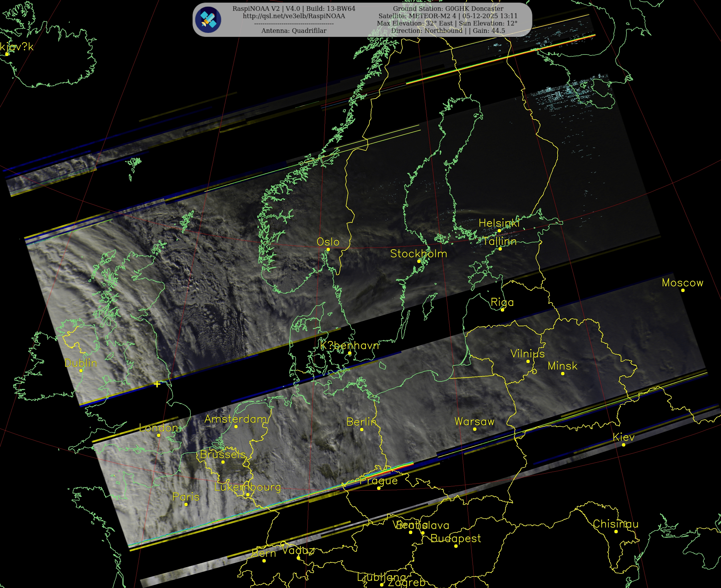Click the Moscow city dot marker
721x588 pixels.
coord(683,290)
